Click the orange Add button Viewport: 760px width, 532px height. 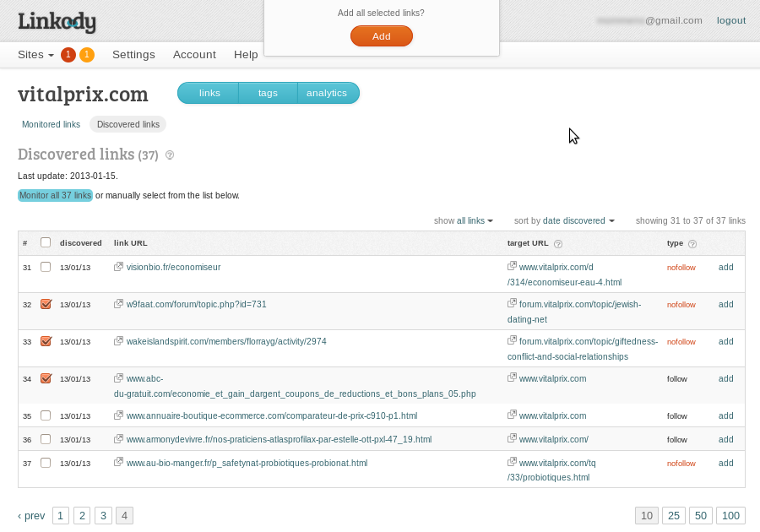click(382, 36)
